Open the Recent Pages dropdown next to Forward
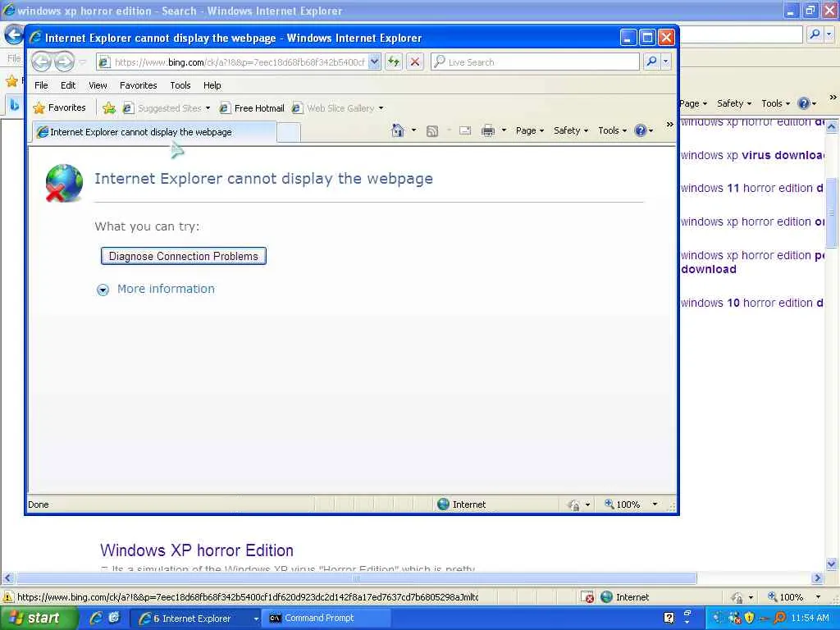Image resolution: width=840 pixels, height=630 pixels. (x=83, y=62)
